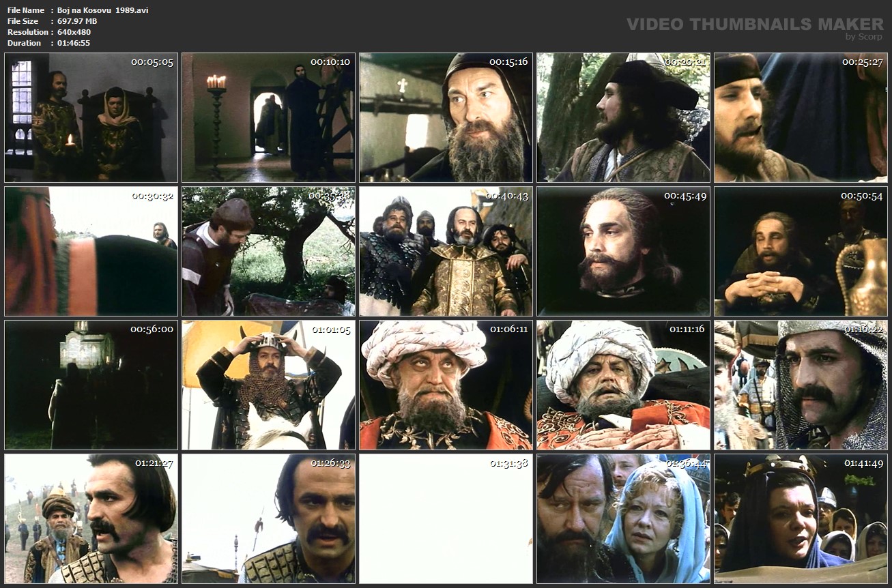Screen dimensions: 892x588
Task: Click the resolution value '640x480'
Action: point(74,32)
